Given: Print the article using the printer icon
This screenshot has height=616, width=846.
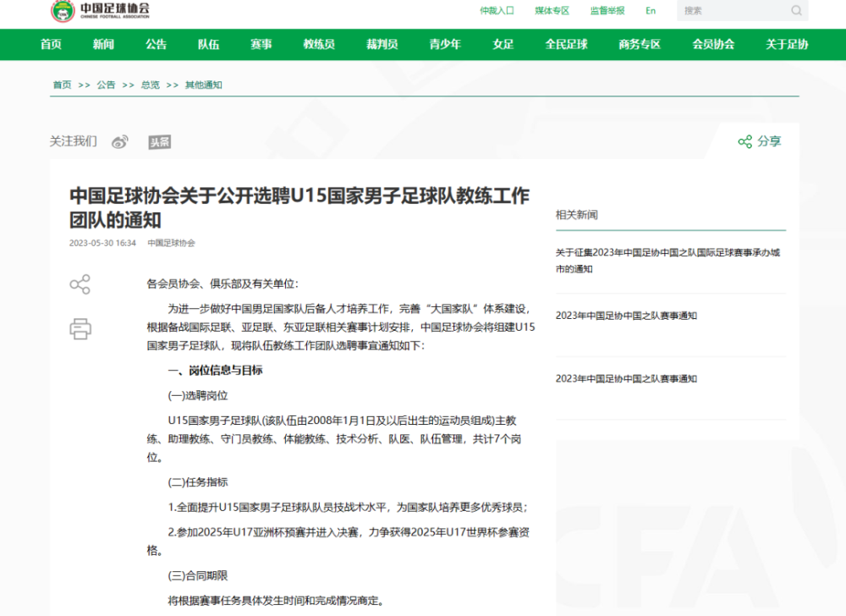Looking at the screenshot, I should pos(80,328).
